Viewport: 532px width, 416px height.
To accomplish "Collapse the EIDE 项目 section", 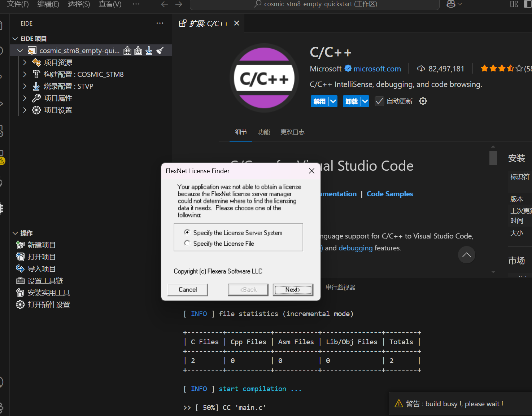I will 15,39.
